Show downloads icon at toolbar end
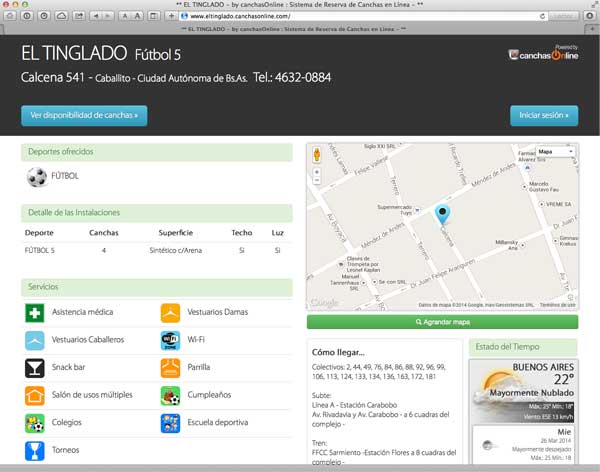 point(590,16)
